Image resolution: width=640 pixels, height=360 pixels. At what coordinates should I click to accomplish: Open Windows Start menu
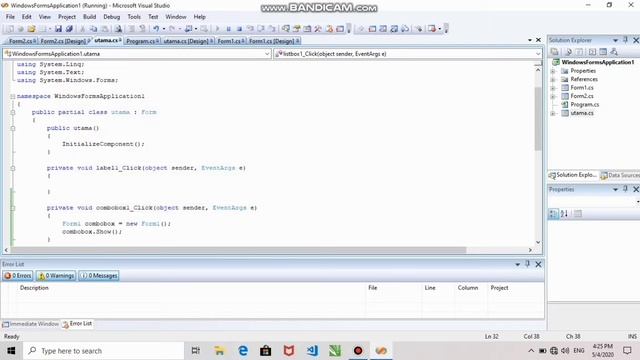tap(11, 351)
